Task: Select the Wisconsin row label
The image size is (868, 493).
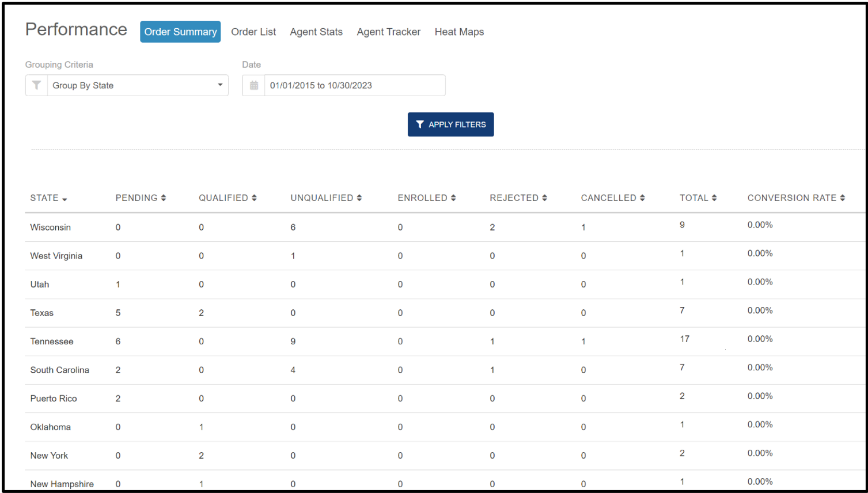Action: (x=51, y=227)
